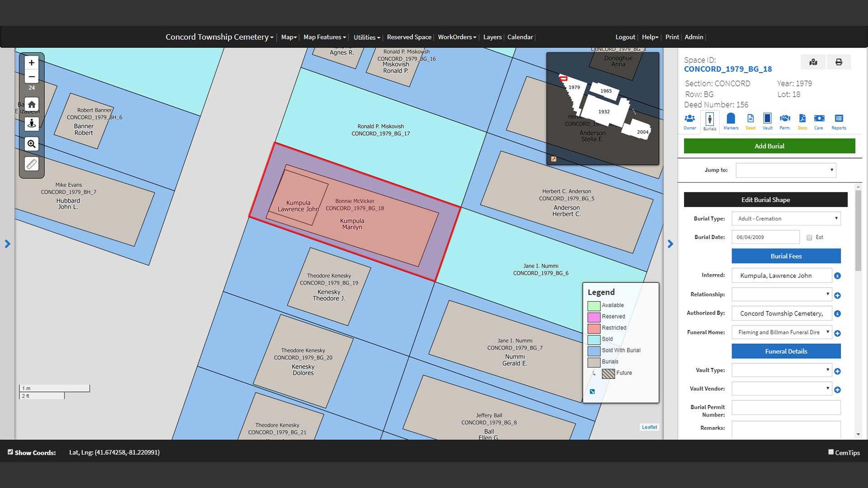Open the Vault Vendor dropdown

point(782,389)
